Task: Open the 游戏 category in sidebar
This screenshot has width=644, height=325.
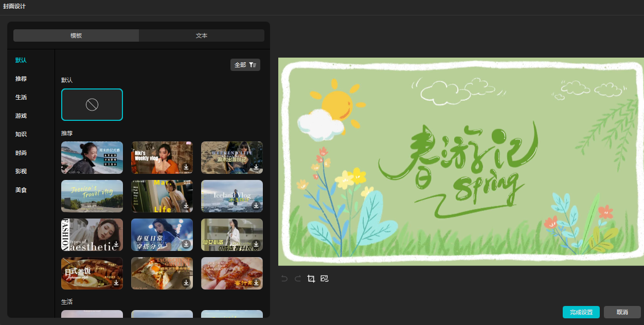Action: coord(21,116)
